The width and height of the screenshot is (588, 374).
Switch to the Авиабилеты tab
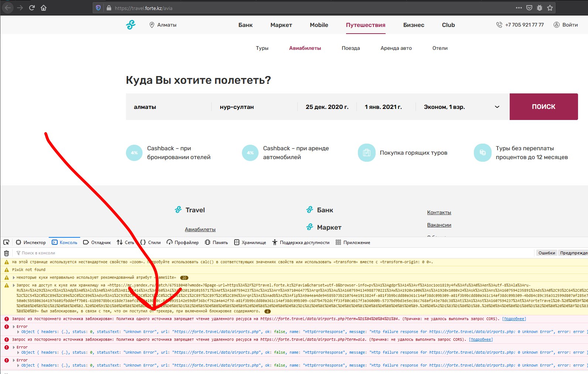pos(305,48)
